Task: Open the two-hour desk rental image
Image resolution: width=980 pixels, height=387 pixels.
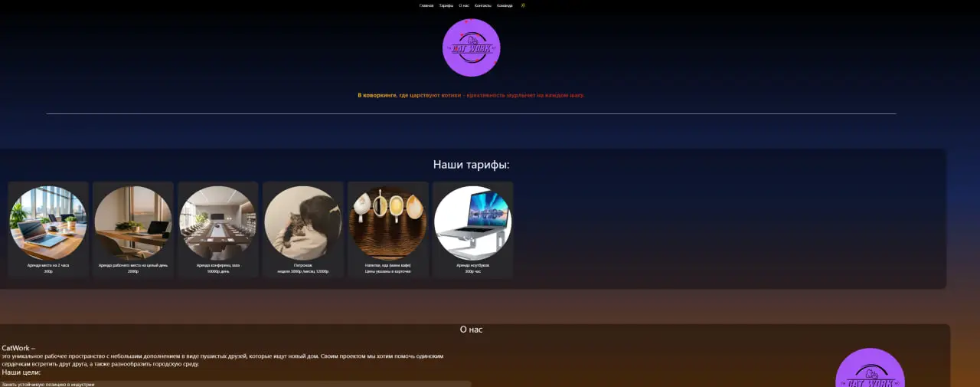Action: (x=48, y=222)
